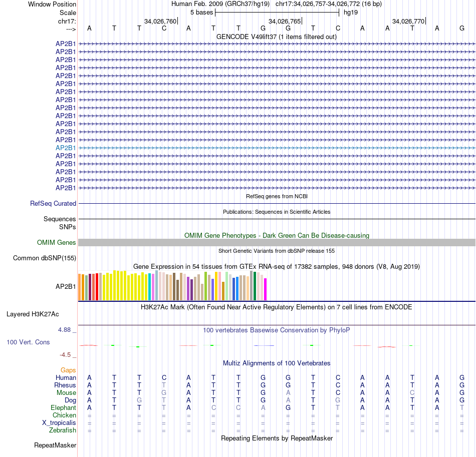Click Multiz Alignments of 100 Vertebrates title
Screen dimensions: 476x457
277,363
